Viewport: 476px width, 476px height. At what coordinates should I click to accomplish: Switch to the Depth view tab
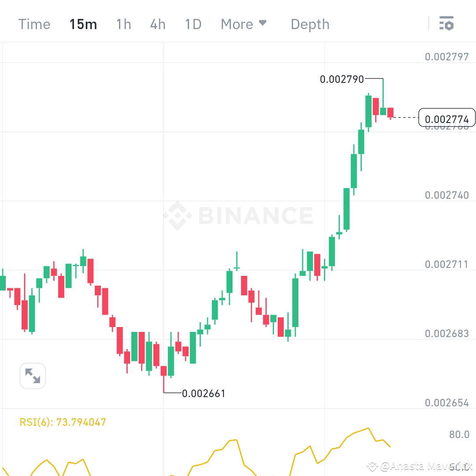click(310, 24)
